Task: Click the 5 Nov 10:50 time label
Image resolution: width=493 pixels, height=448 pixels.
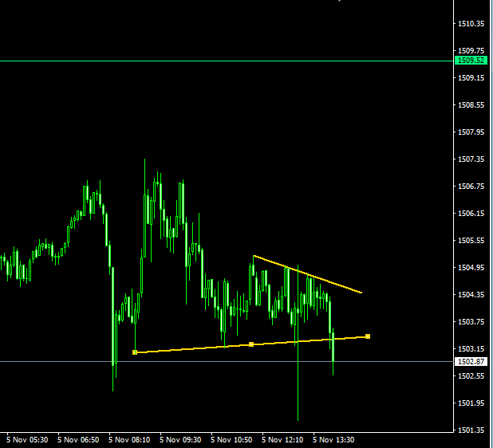Action: tap(231, 440)
